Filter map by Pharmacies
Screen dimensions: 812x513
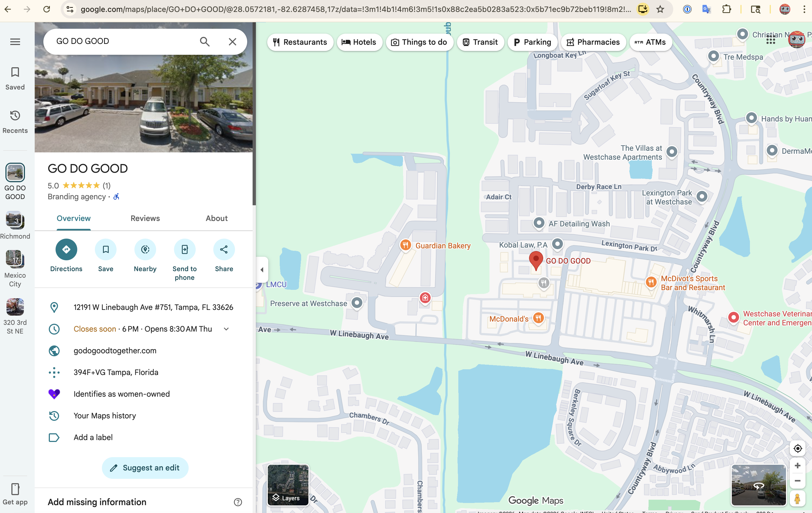593,42
